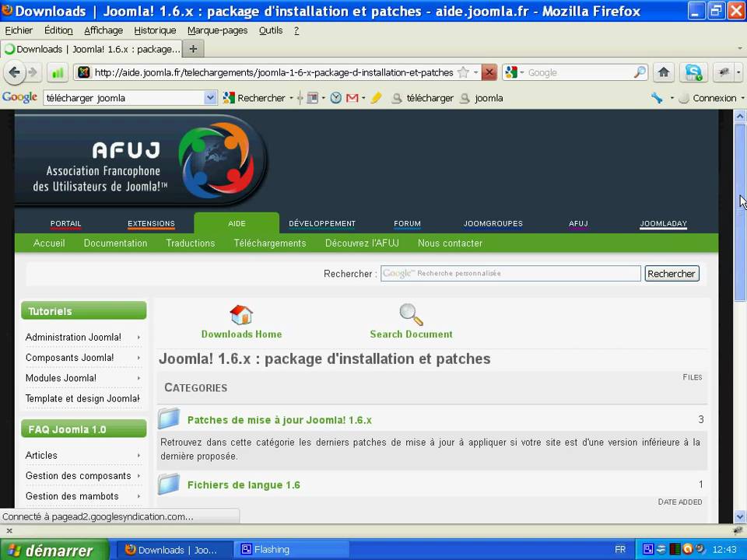Viewport: 747px width, 560px height.
Task: Go to the FORUM navigation tab
Action: point(407,223)
